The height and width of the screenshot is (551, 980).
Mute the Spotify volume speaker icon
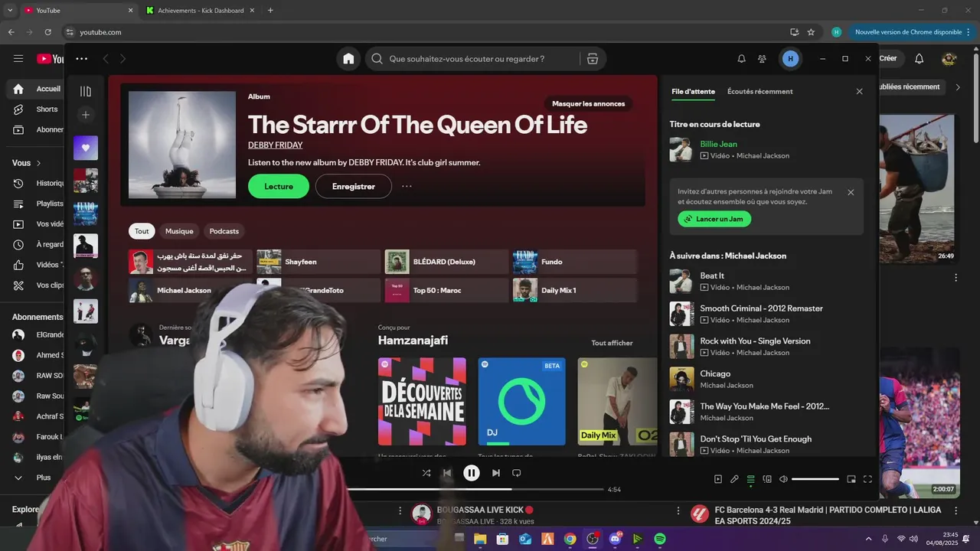coord(783,479)
